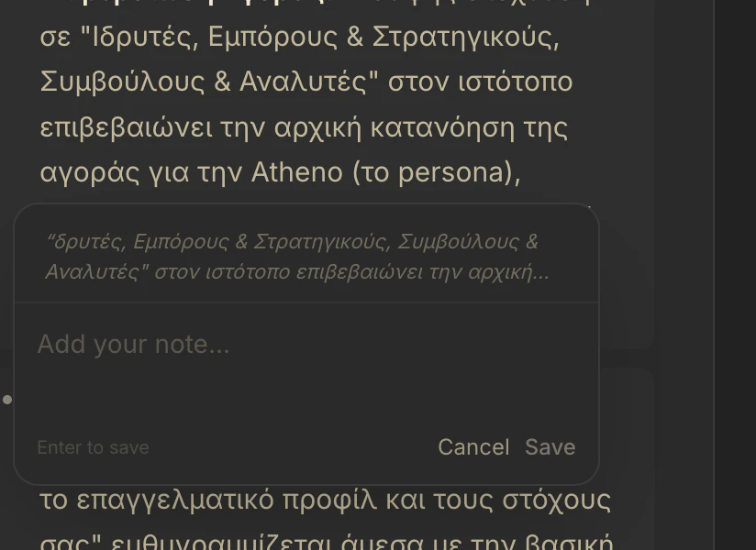Image resolution: width=756 pixels, height=550 pixels.
Task: Click the "Enter to save" hint text
Action: [x=93, y=447]
